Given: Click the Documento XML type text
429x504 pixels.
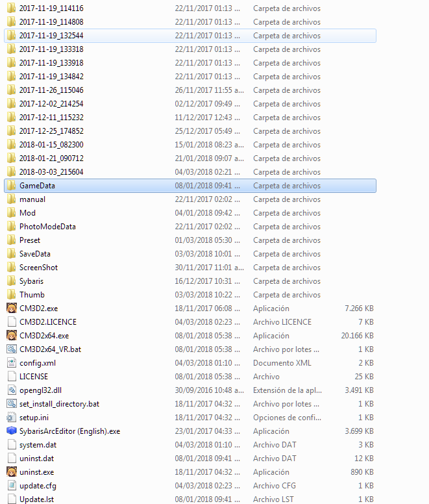Looking at the screenshot, I should [282, 363].
